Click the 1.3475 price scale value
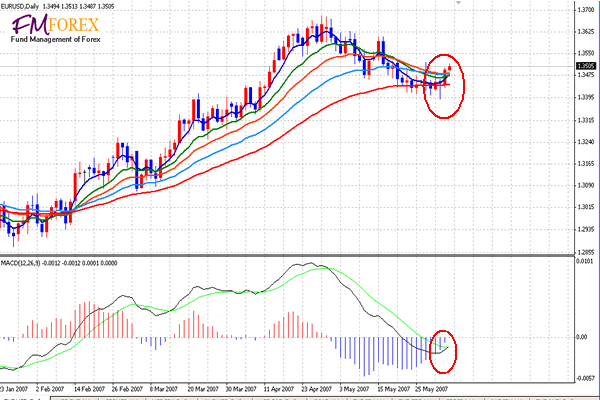This screenshot has height=400, width=600. click(x=586, y=75)
